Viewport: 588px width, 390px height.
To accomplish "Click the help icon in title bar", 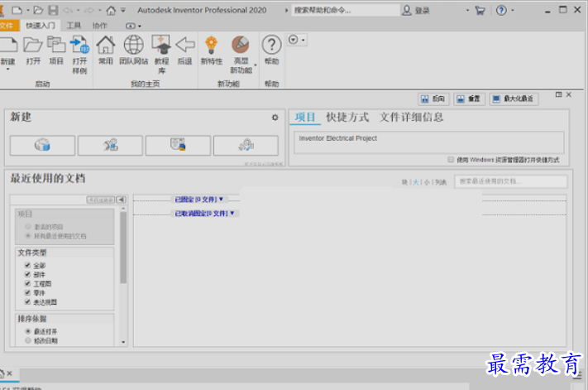I will click(501, 11).
